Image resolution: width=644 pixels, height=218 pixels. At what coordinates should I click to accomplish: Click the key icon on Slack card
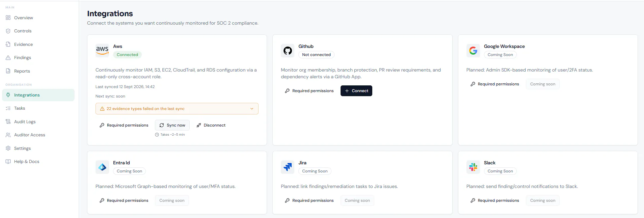click(x=473, y=200)
